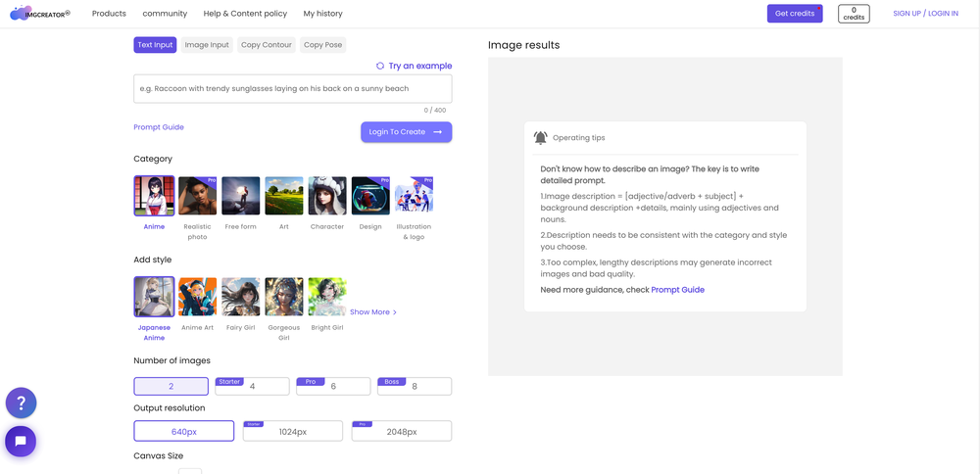980x474 pixels.
Task: Set number of images to 8
Action: [415, 386]
